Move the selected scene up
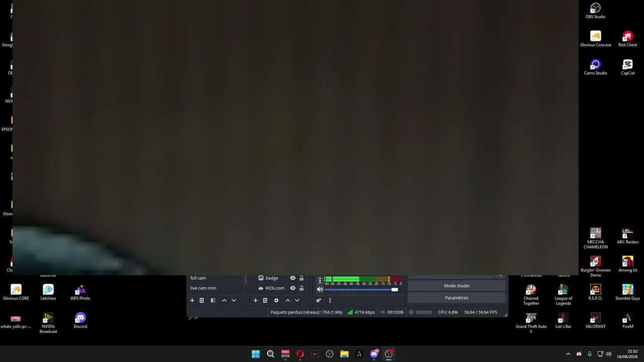 pyautogui.click(x=224, y=300)
